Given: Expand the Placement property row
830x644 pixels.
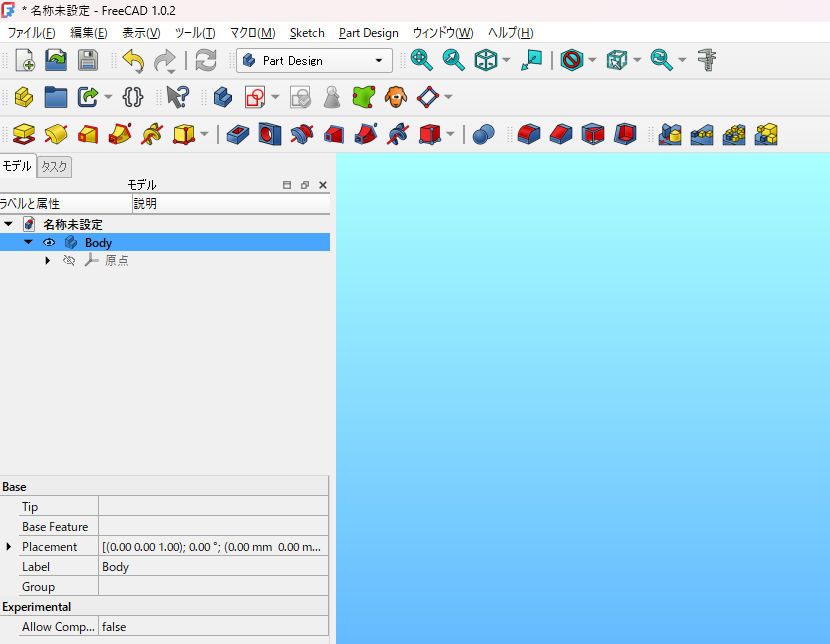Looking at the screenshot, I should pyautogui.click(x=10, y=547).
